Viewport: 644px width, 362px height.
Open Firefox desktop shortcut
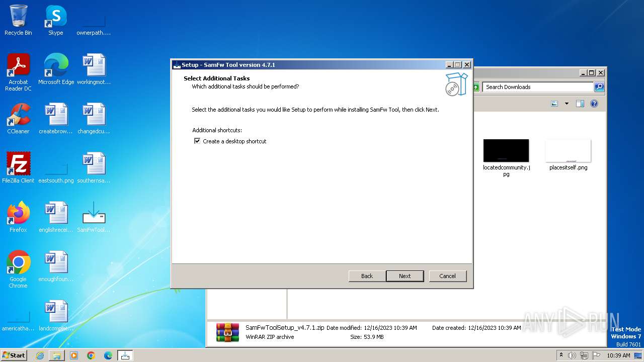(x=18, y=217)
